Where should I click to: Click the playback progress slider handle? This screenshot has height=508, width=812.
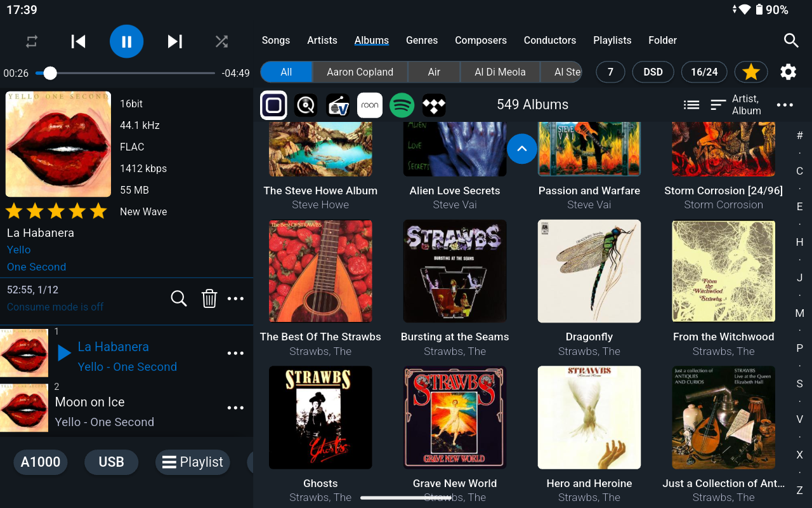pos(50,73)
